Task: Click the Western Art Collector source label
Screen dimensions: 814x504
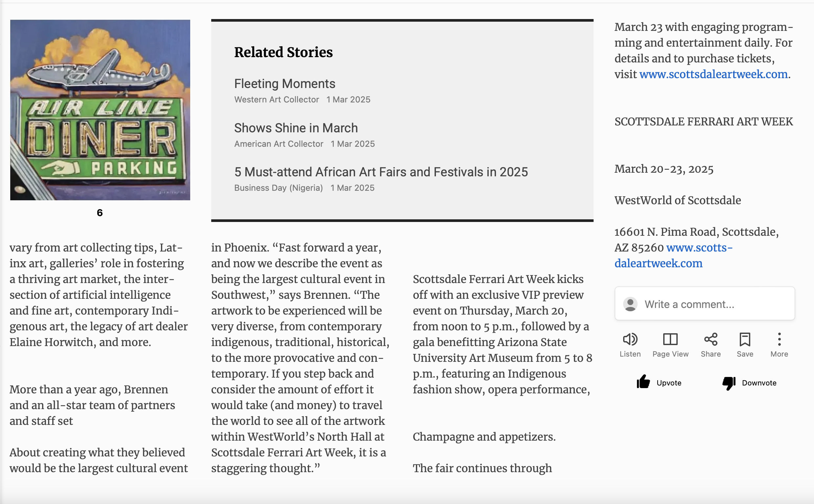Action: tap(277, 100)
